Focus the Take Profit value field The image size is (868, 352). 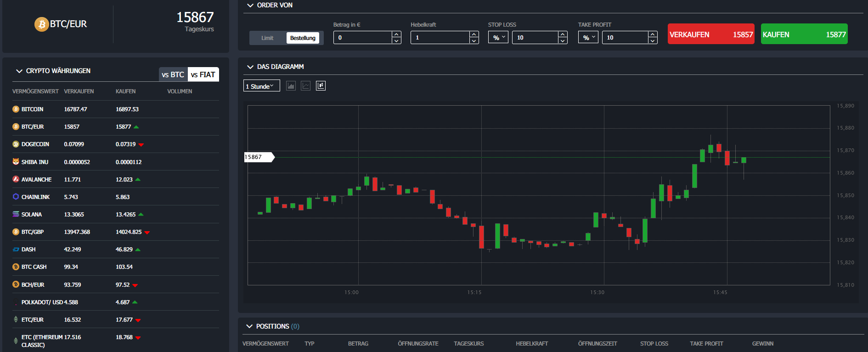tap(625, 38)
